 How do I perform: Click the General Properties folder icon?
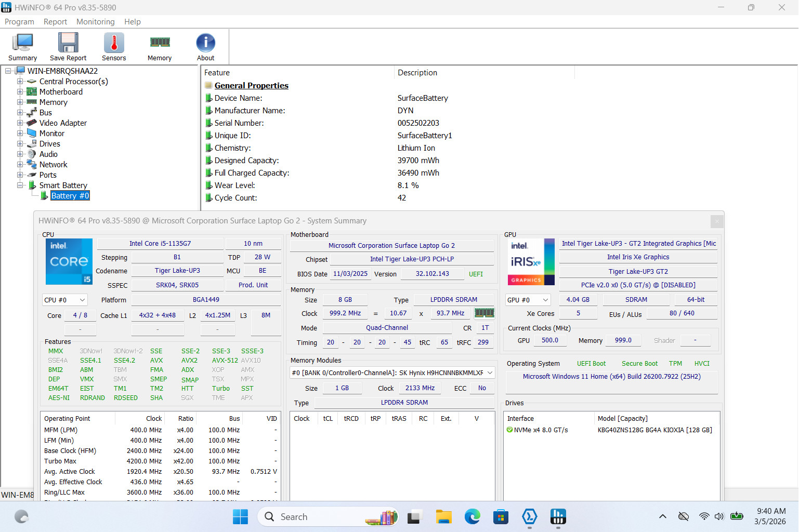(x=208, y=86)
